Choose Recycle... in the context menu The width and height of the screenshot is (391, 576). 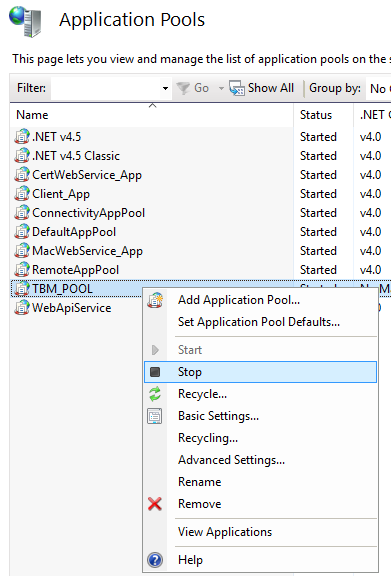pyautogui.click(x=261, y=394)
